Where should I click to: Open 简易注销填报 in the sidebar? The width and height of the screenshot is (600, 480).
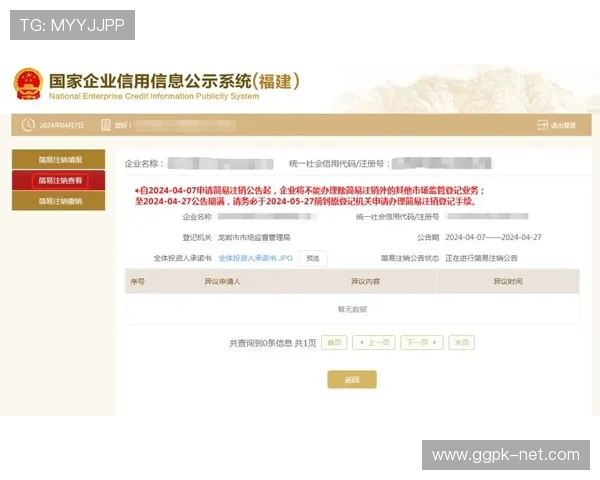[59, 160]
